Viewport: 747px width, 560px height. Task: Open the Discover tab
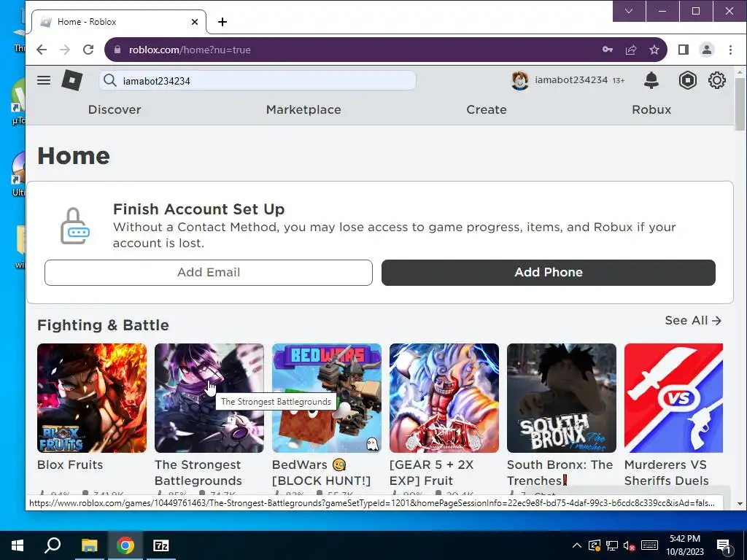(x=115, y=109)
